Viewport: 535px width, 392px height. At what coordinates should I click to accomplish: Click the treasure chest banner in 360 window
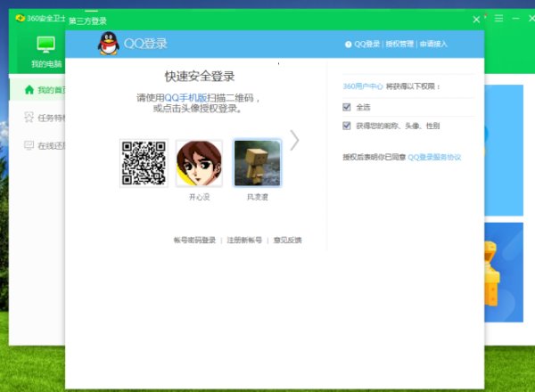(x=504, y=273)
